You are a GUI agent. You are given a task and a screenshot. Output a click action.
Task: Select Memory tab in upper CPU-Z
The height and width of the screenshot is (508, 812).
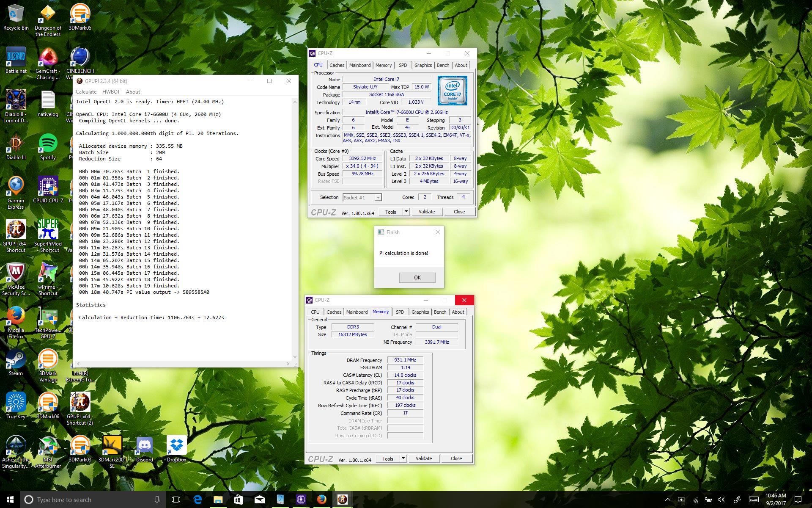tap(384, 65)
